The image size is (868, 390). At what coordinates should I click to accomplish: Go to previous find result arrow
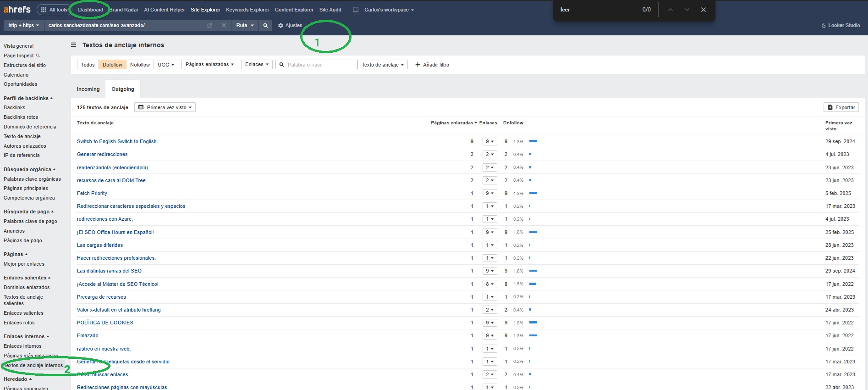670,10
